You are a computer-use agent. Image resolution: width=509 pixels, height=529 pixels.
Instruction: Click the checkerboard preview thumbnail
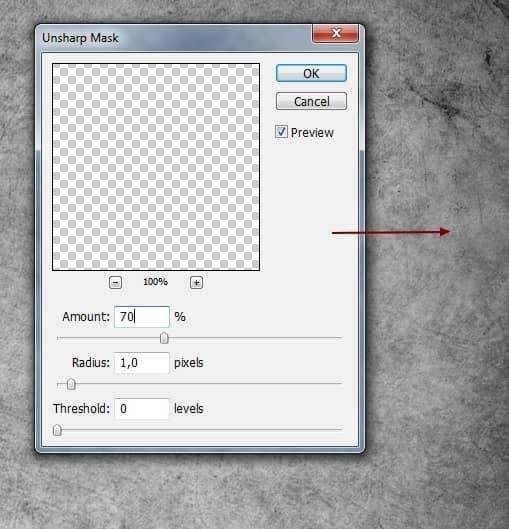156,167
